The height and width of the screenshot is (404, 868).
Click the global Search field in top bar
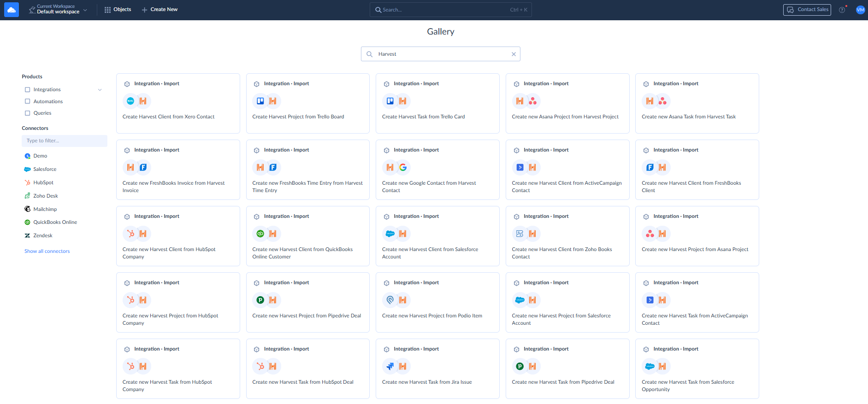click(450, 10)
